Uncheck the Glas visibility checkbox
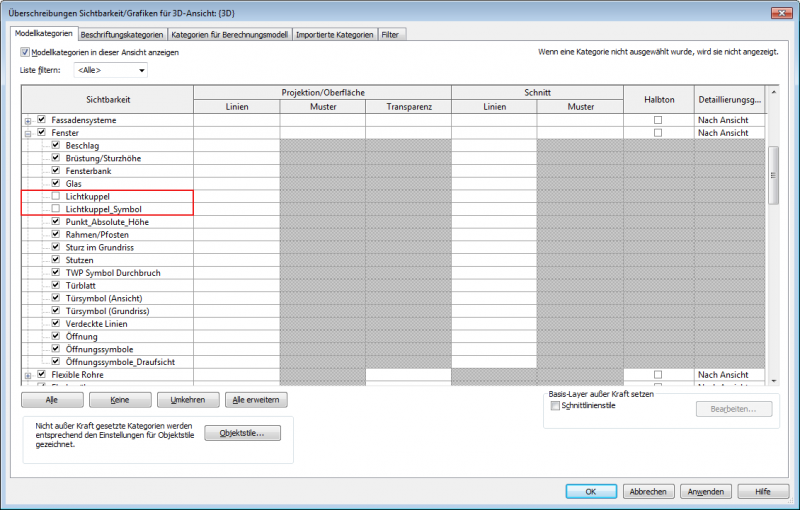Image resolution: width=800 pixels, height=510 pixels. pyautogui.click(x=56, y=184)
